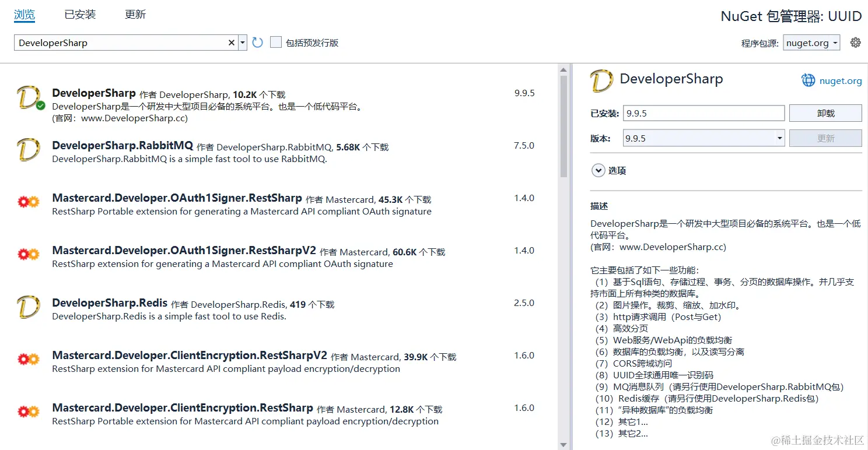Click version 7.5.0 of RabbitMQ package
Screen dimensions: 868x450
(x=524, y=146)
